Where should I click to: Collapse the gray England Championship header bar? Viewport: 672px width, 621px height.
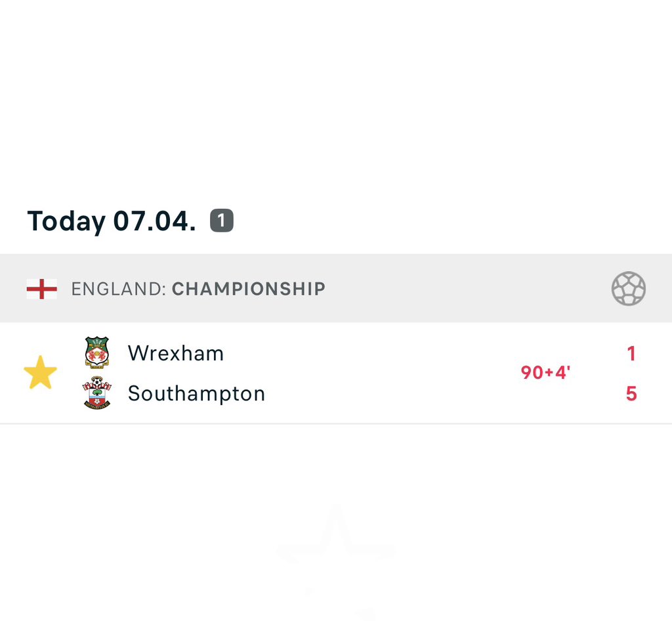click(459, 289)
